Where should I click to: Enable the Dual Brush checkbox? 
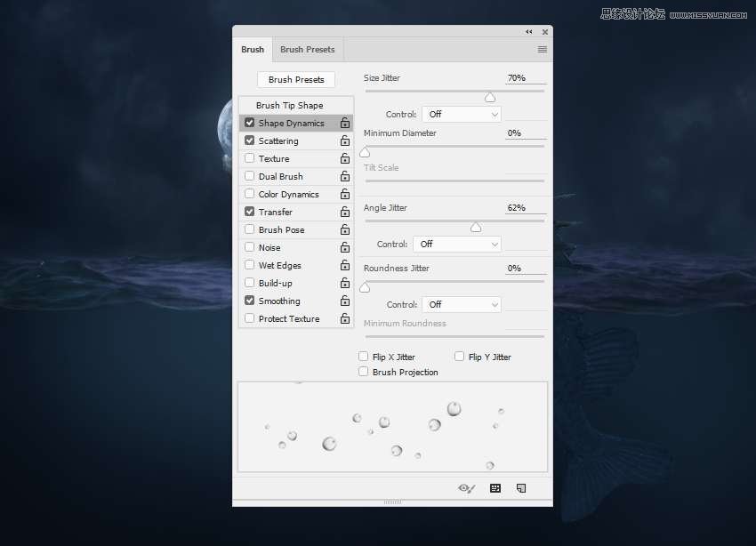click(x=250, y=176)
